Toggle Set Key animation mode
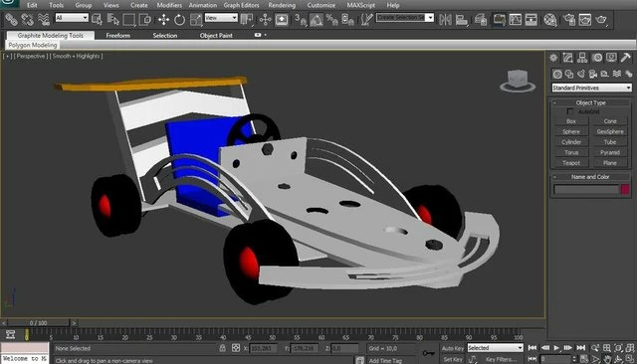637x364 pixels. [x=453, y=359]
